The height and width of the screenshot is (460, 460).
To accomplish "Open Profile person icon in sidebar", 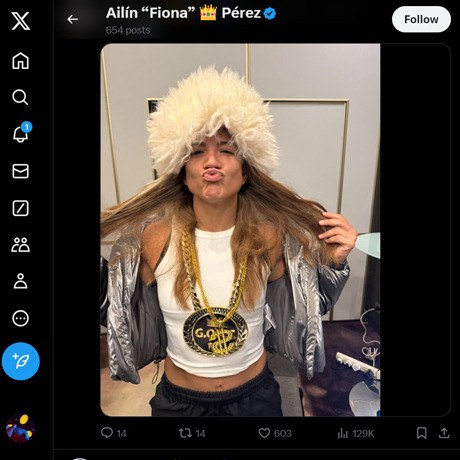I will pos(21,281).
